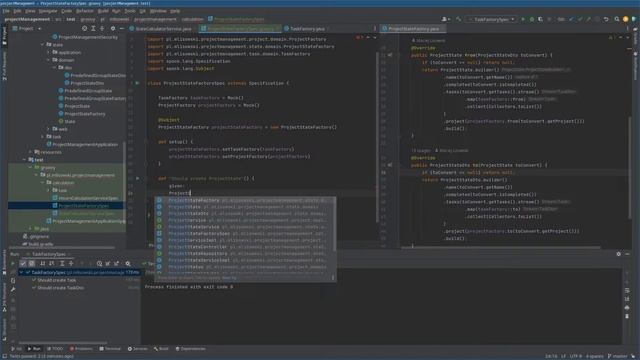Toggle the Problems tool window button
This screenshot has height=360, width=640.
point(81,349)
